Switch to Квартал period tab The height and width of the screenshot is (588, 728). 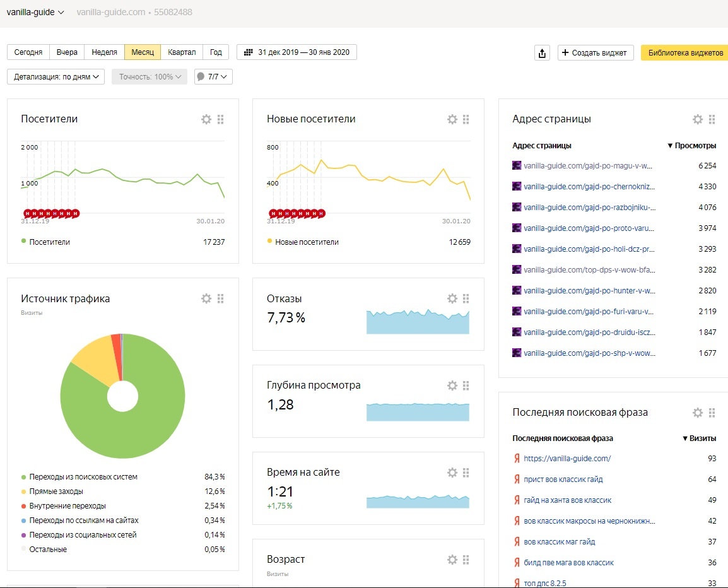[x=182, y=52]
